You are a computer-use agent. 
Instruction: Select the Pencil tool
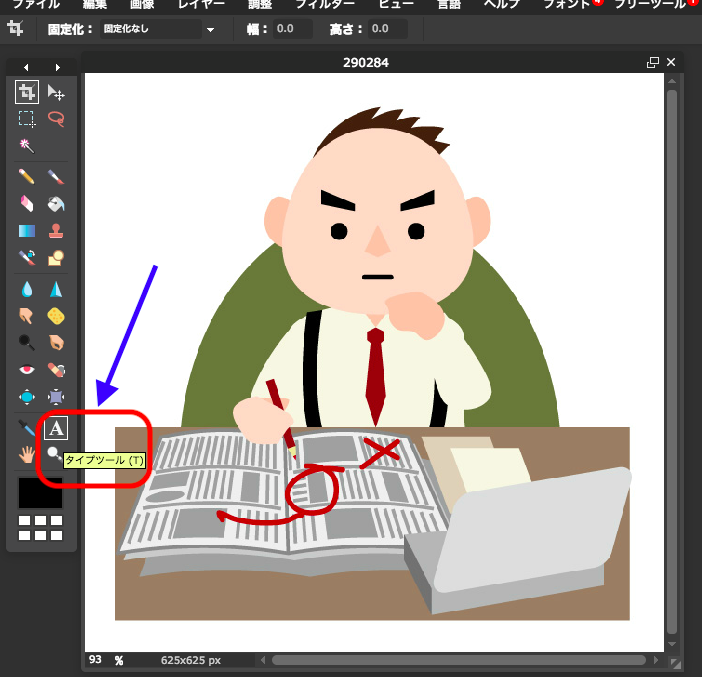point(27,177)
